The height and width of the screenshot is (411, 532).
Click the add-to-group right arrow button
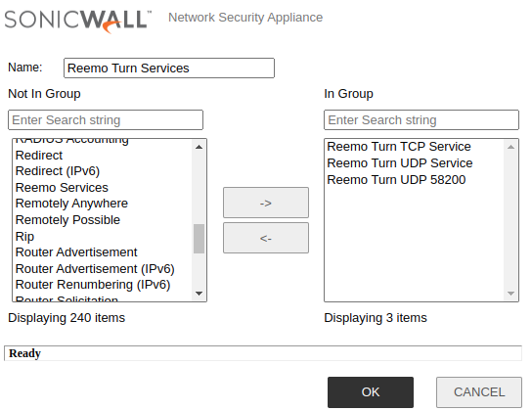(266, 203)
